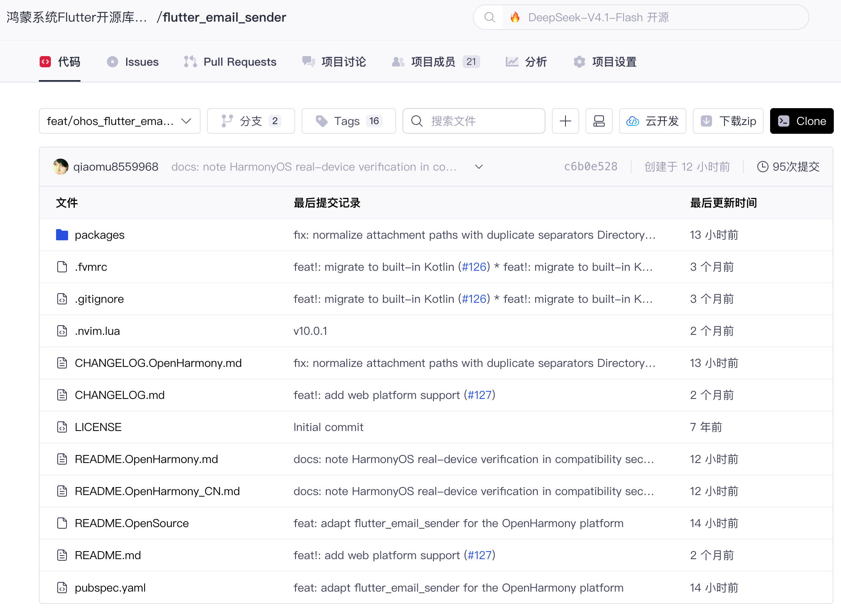Click the code file icon for .gitignore
The width and height of the screenshot is (841, 616).
(x=62, y=299)
